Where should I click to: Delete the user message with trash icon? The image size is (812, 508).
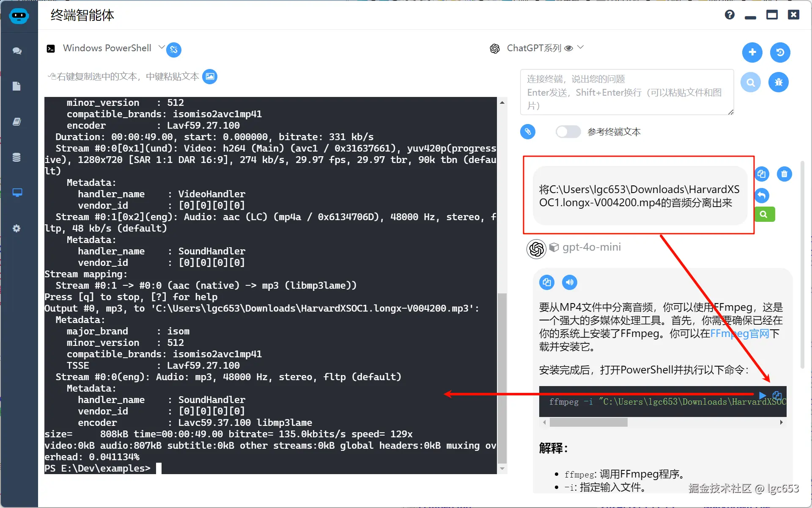tap(784, 174)
